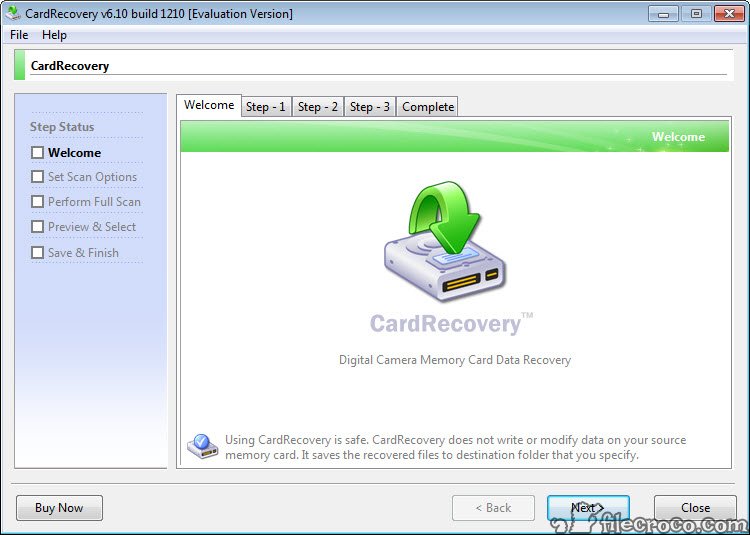Switch to the Step - 2 tab
This screenshot has width=750, height=535.
(x=318, y=107)
